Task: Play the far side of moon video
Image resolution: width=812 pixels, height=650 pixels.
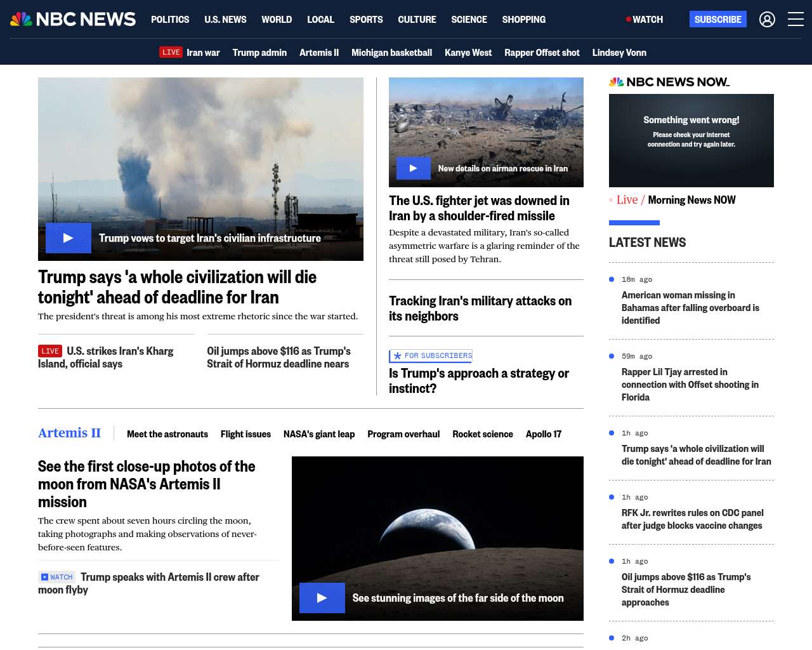Action: 322,598
